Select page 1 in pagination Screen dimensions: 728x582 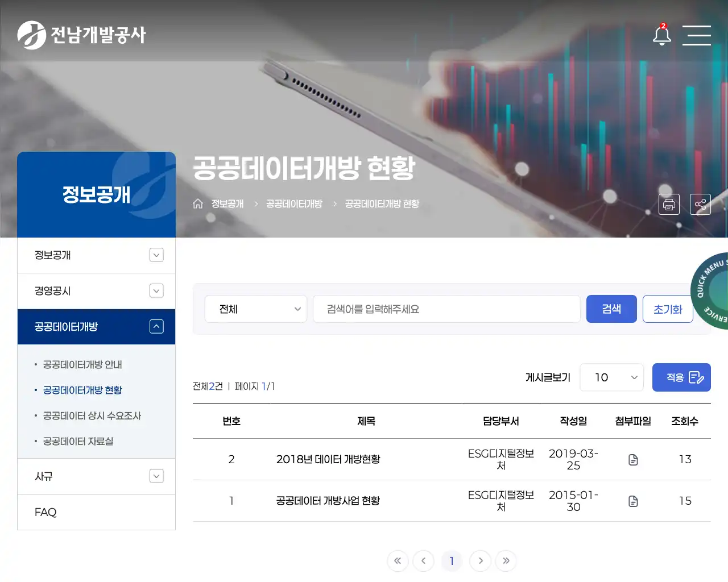click(452, 561)
